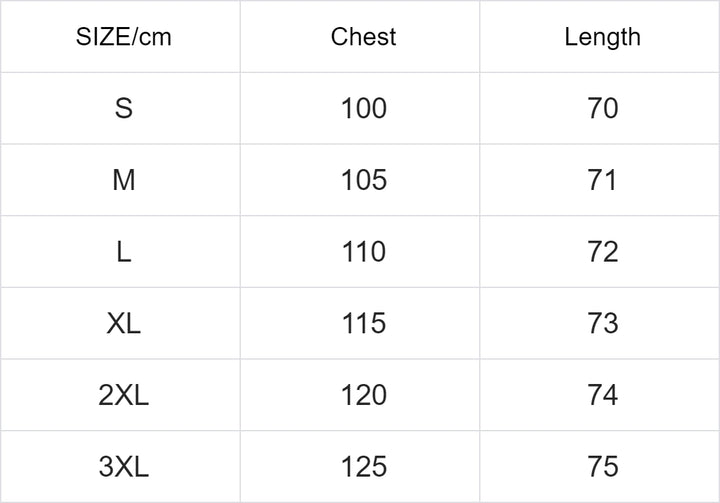Click chest value 125

[x=363, y=467]
